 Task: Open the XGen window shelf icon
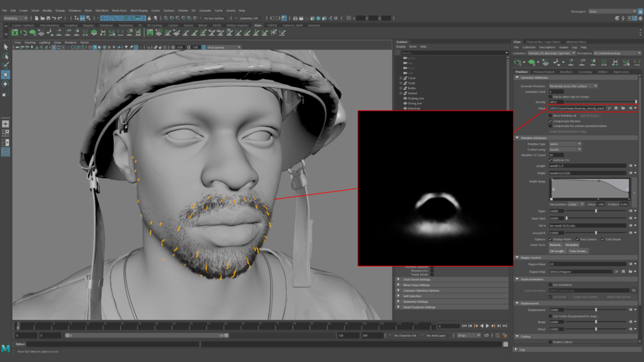coord(15,33)
